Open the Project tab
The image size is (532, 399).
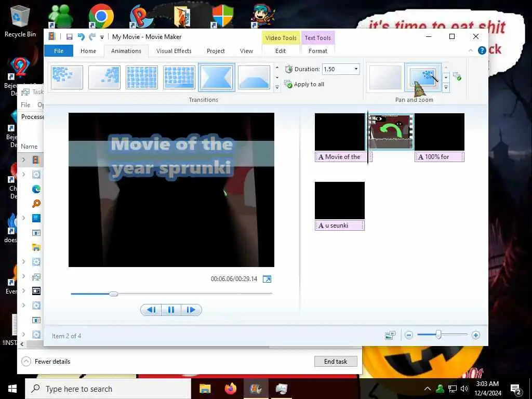216,51
